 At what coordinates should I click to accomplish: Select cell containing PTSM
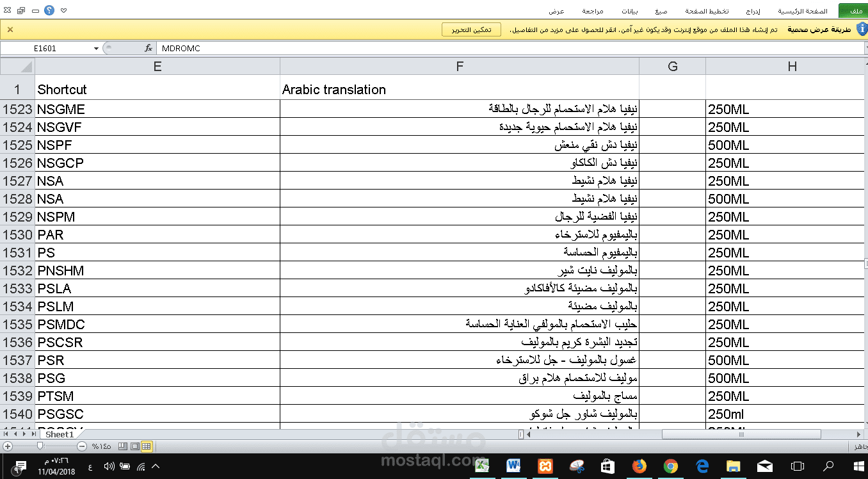(x=157, y=396)
